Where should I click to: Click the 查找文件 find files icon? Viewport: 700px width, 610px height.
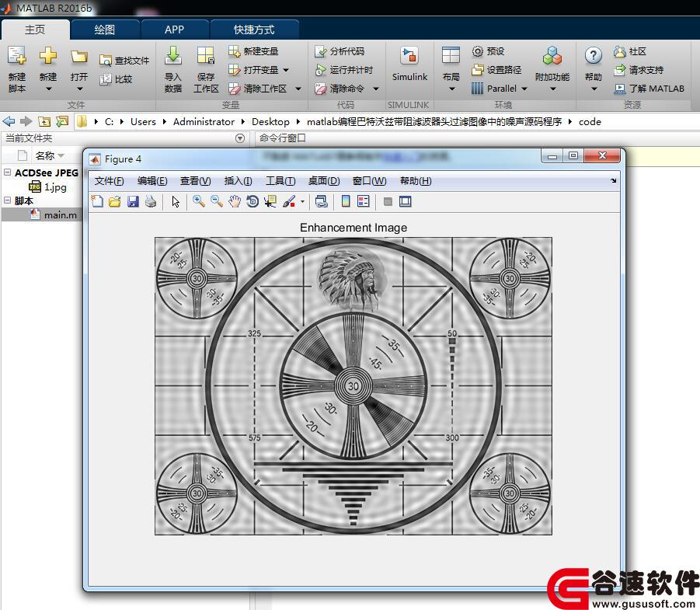(124, 61)
